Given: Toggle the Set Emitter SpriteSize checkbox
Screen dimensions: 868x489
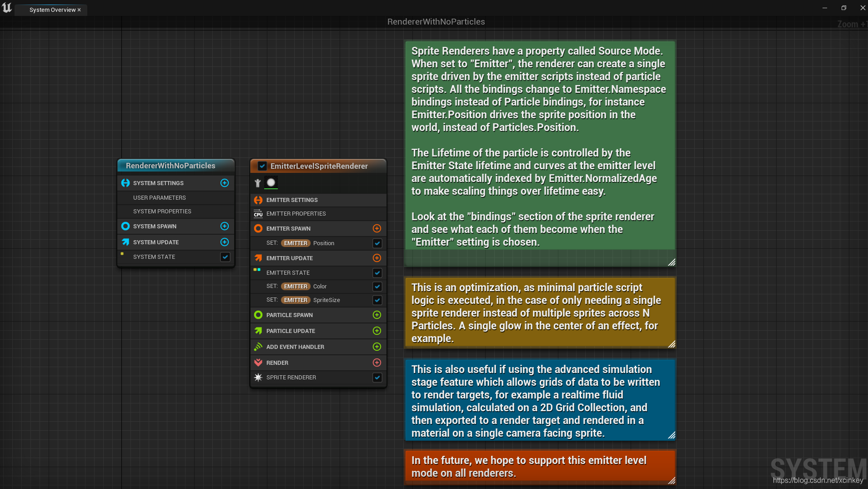Looking at the screenshot, I should 377,300.
